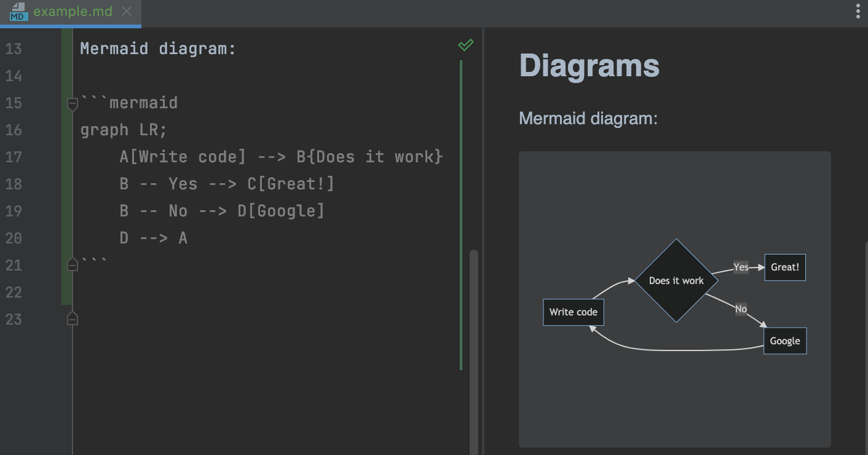Click the 'Great!' diagram node

(x=785, y=267)
